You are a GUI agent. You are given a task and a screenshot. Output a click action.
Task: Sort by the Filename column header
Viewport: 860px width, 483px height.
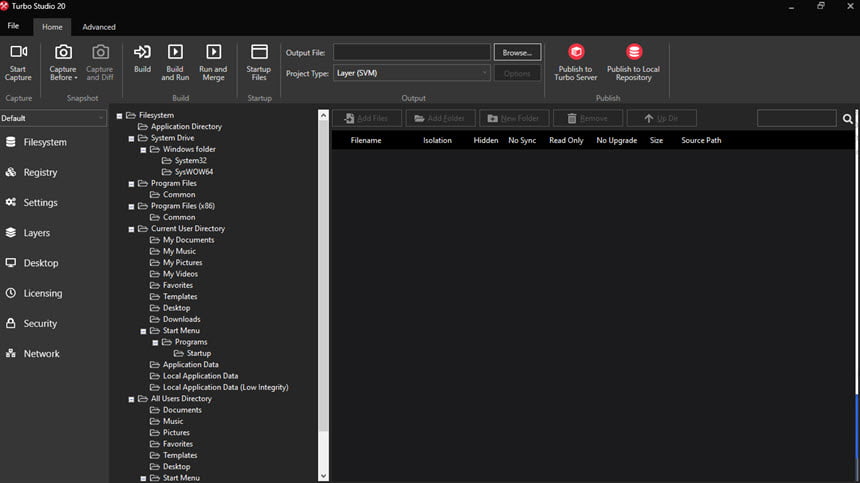pyautogui.click(x=366, y=140)
